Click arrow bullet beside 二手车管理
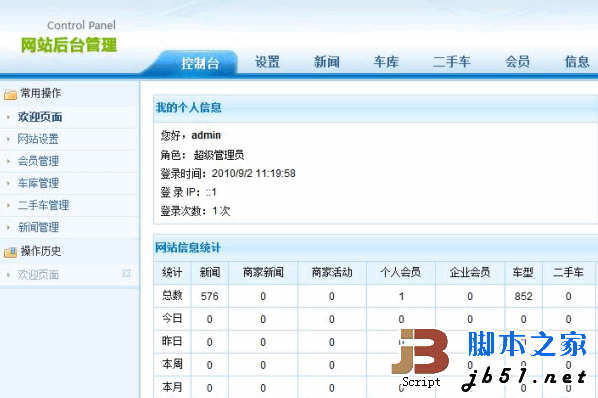The image size is (598, 398). tap(8, 205)
